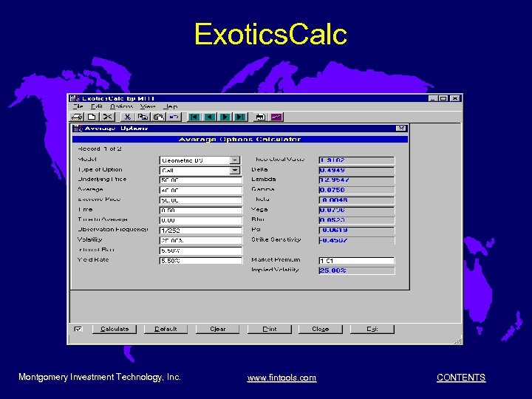The height and width of the screenshot is (399, 532).
Task: Go to the next record
Action: 225,117
